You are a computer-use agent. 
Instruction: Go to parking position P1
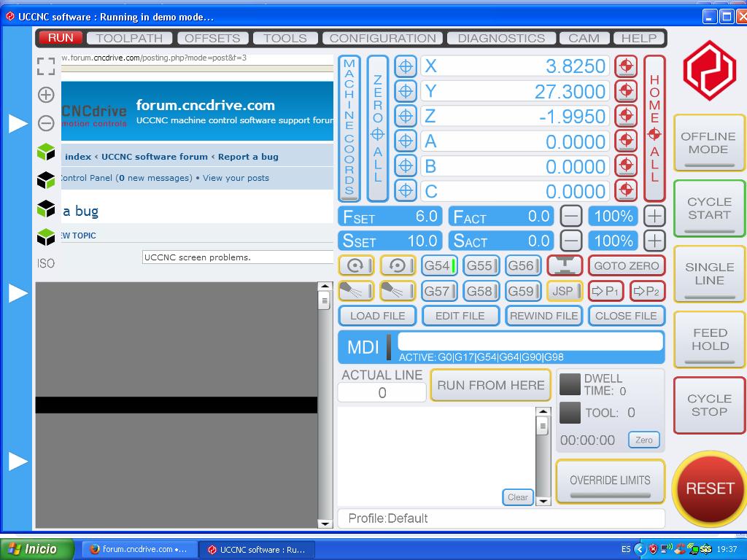click(606, 291)
